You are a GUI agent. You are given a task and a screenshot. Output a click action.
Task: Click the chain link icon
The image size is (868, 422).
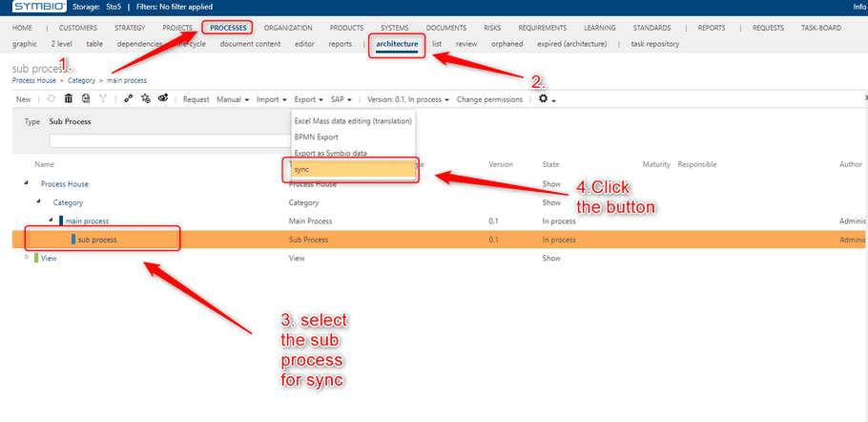129,99
